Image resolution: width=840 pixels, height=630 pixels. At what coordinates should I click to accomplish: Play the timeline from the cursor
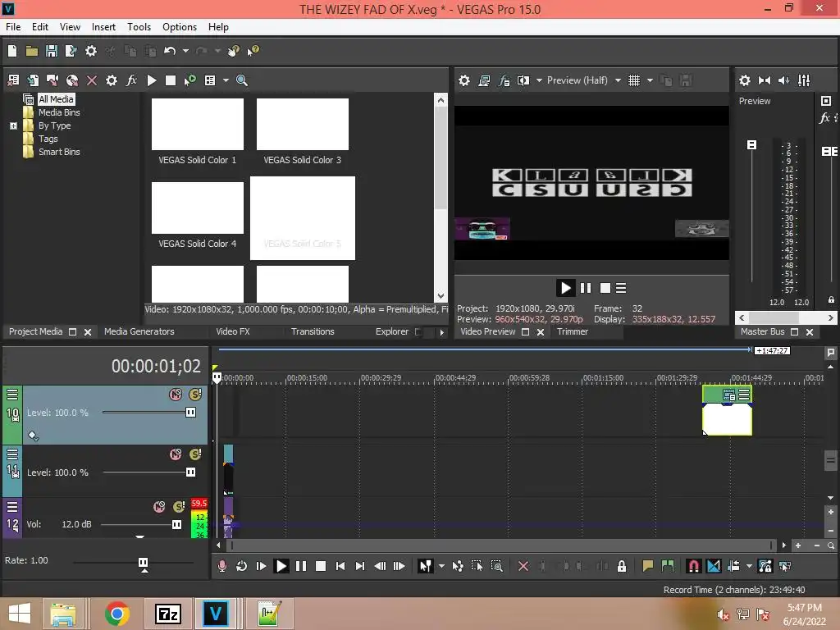click(x=281, y=566)
